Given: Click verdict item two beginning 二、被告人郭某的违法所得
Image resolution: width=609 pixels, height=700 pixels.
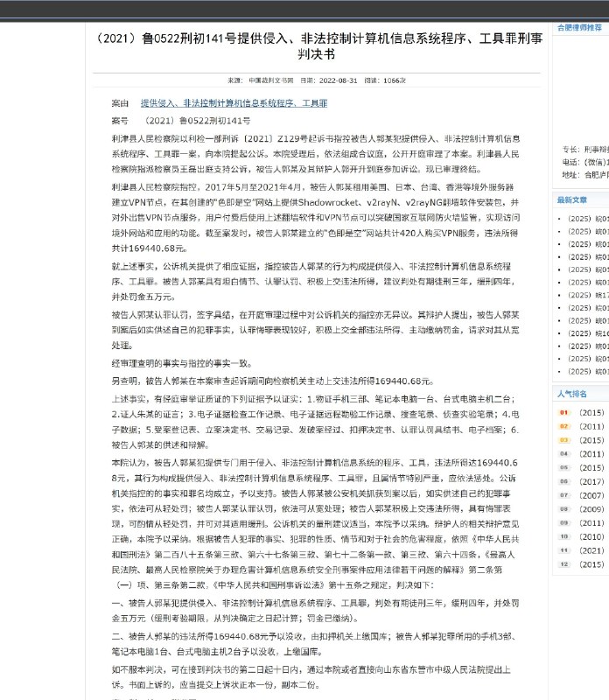Looking at the screenshot, I should point(314,644).
